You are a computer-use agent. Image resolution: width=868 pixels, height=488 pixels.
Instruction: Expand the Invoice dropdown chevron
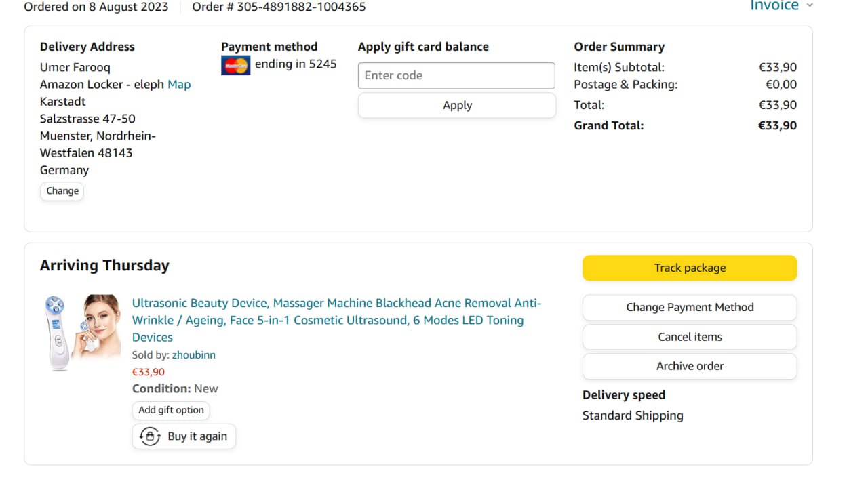(809, 6)
